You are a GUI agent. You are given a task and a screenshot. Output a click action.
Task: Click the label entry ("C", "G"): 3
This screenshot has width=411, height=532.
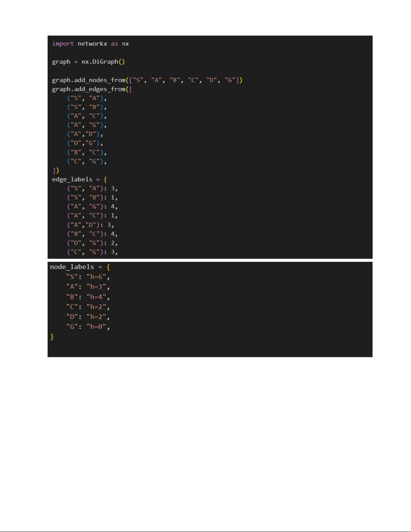[x=93, y=252]
